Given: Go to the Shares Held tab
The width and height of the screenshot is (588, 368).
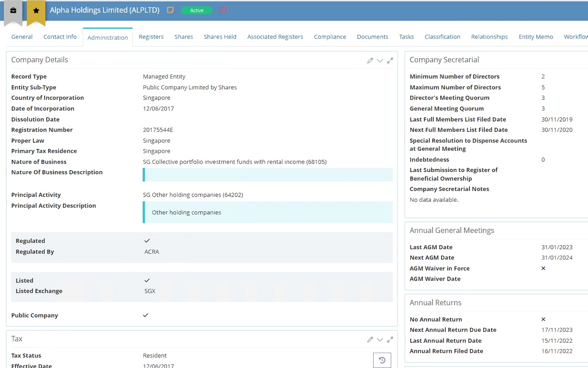Looking at the screenshot, I should pyautogui.click(x=220, y=37).
